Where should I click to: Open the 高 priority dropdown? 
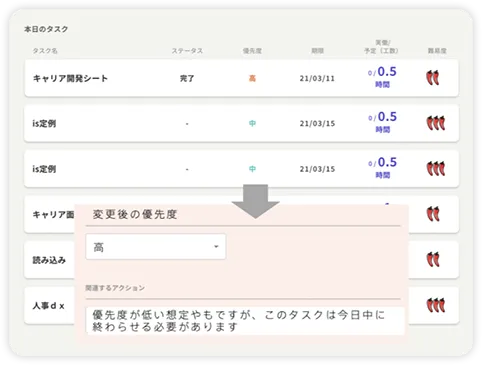point(156,247)
